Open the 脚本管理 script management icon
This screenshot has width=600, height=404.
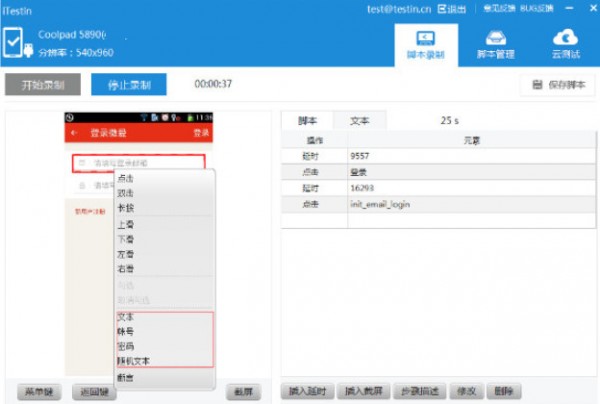(494, 41)
